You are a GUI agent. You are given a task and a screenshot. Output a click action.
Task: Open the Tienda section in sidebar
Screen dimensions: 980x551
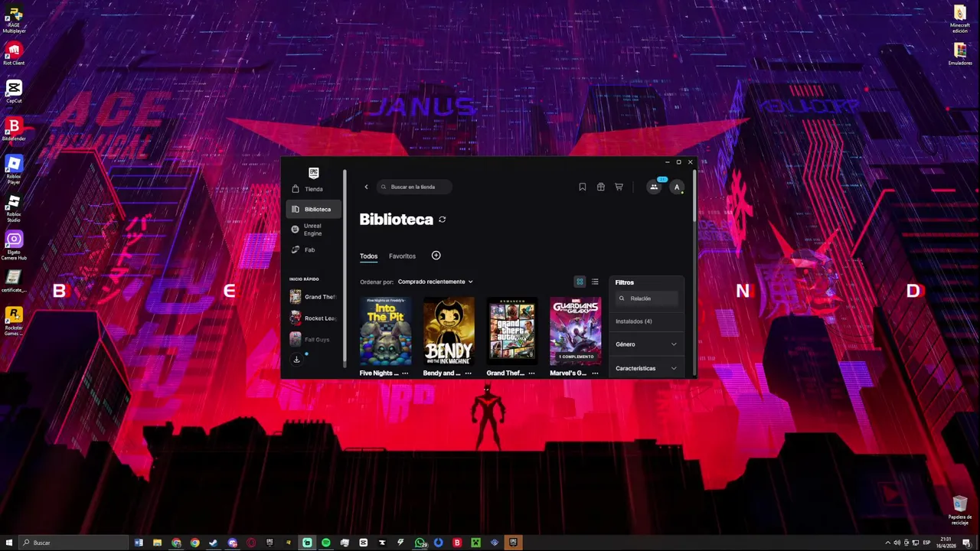314,189
